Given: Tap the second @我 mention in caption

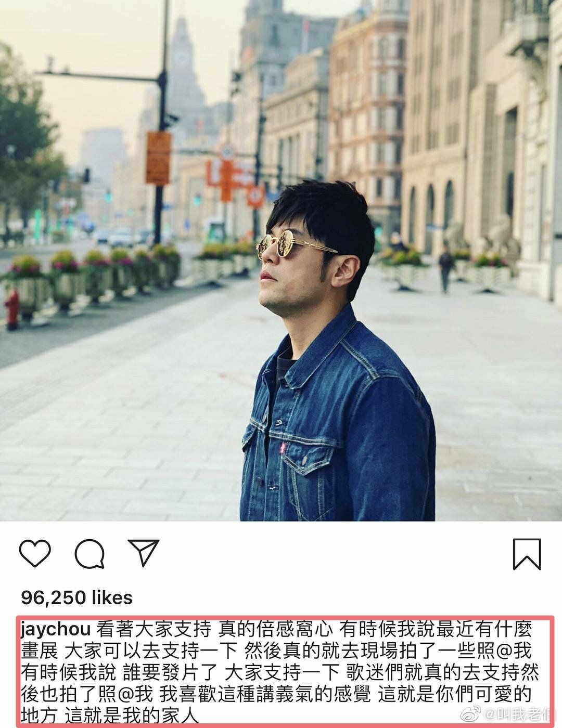Looking at the screenshot, I should (134, 693).
